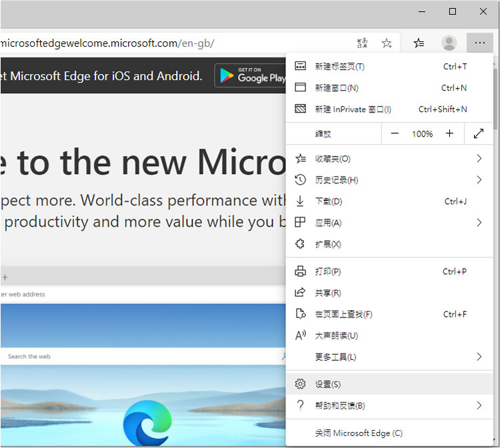This screenshot has height=448, width=500.
Task: Click the download arrow icon
Action: (x=300, y=201)
